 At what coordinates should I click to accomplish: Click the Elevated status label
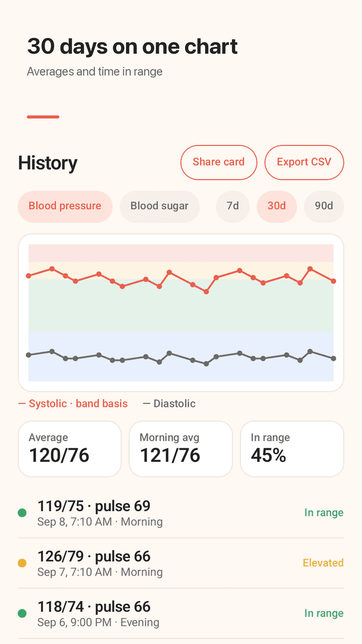pos(323,563)
